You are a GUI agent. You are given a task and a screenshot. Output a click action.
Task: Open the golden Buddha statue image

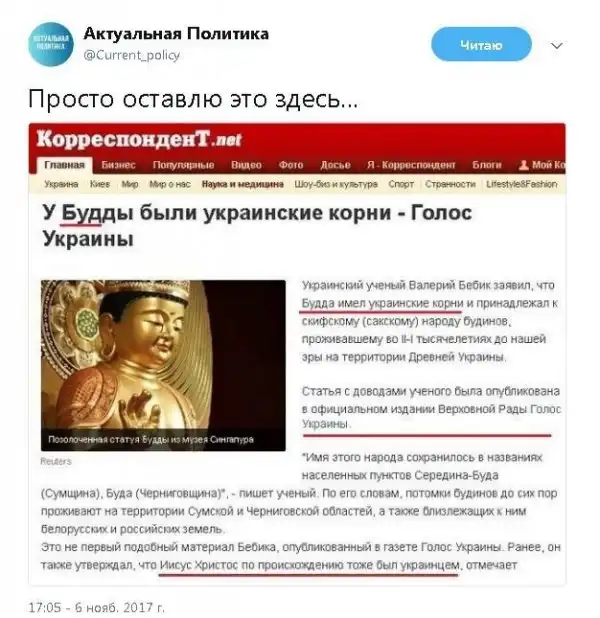coord(163,365)
